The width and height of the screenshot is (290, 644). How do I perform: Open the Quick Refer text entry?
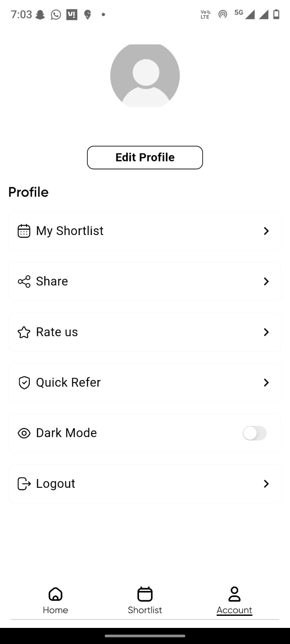click(68, 382)
